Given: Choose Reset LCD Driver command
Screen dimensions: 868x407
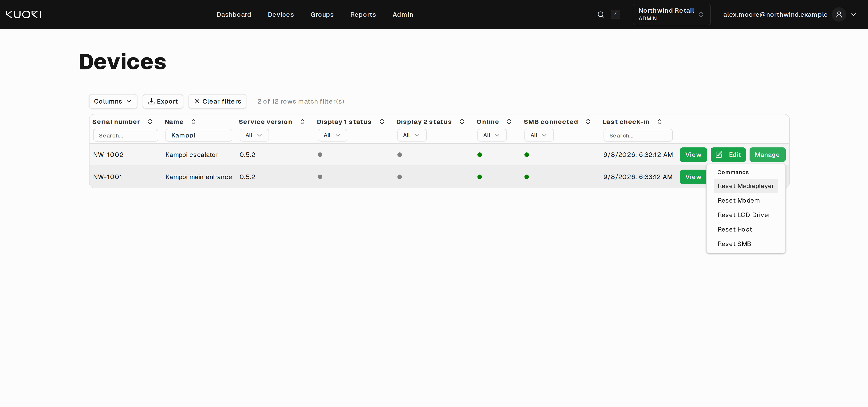Looking at the screenshot, I should click(x=746, y=215).
